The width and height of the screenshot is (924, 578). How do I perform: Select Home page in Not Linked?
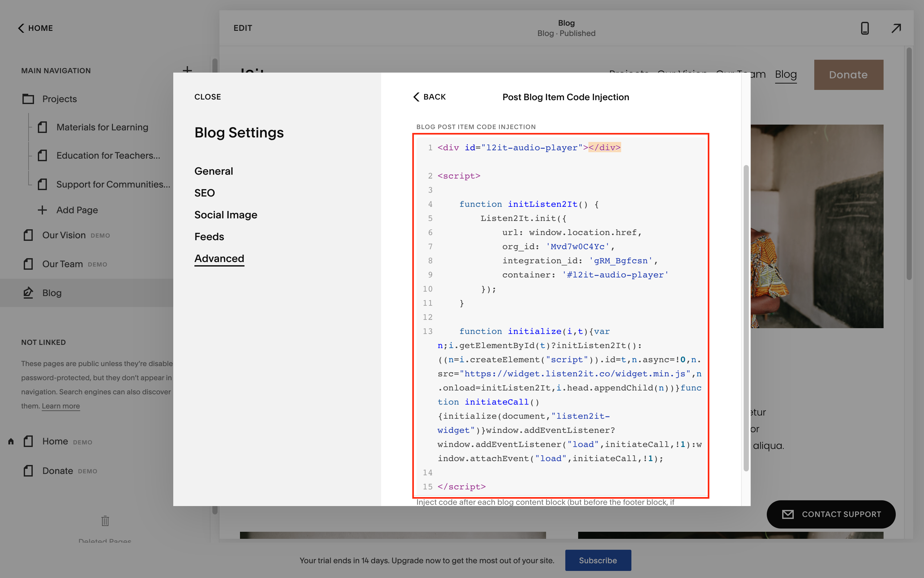point(55,441)
